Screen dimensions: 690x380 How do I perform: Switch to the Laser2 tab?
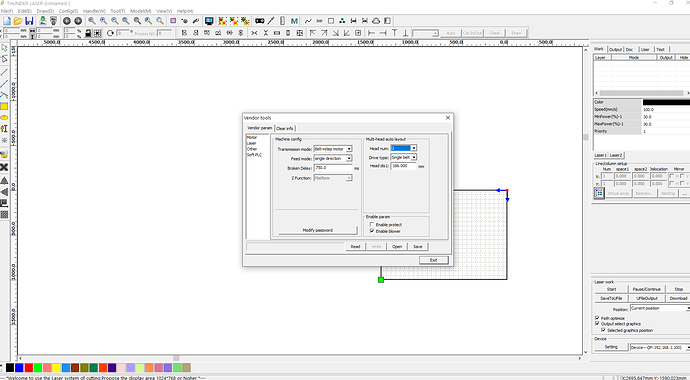pos(616,155)
